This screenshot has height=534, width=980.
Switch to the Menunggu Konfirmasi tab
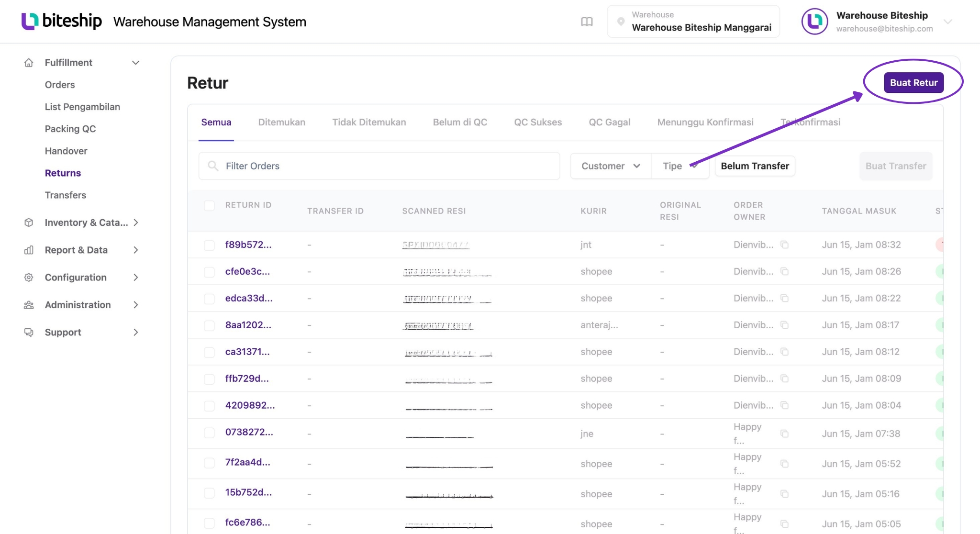[x=705, y=122]
